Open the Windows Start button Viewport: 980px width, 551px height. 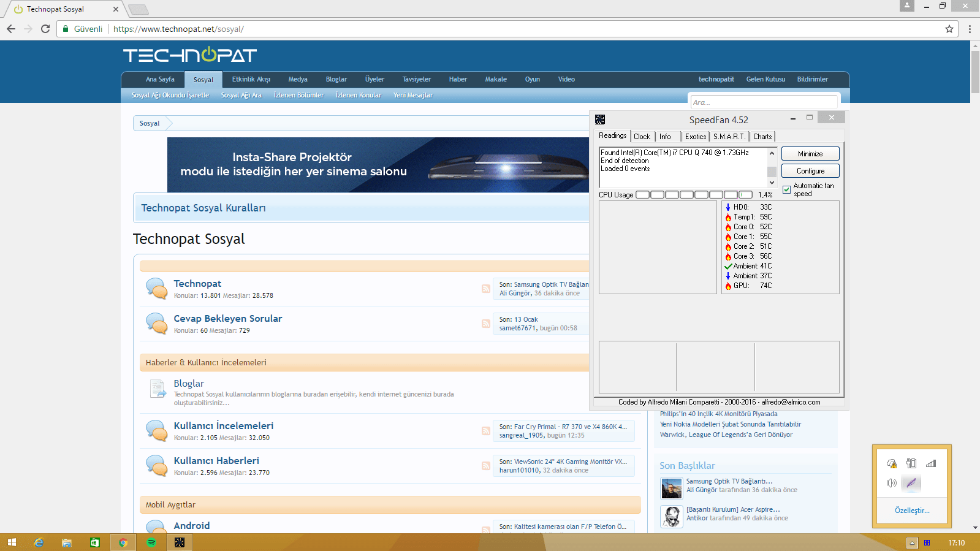pos(12,542)
